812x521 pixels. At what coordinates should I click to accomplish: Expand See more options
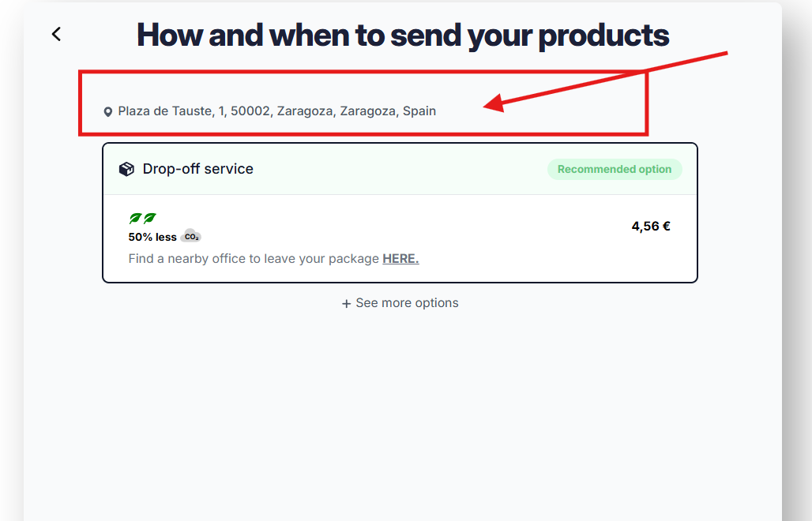(400, 303)
